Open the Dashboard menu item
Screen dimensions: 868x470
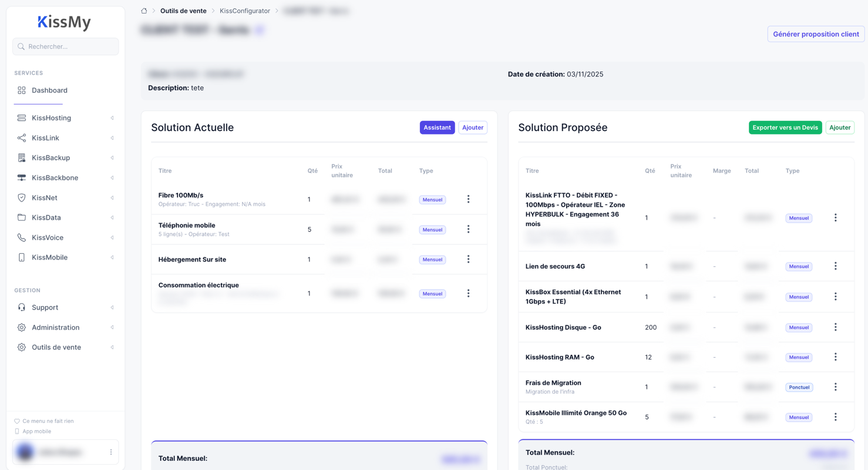click(x=65, y=90)
